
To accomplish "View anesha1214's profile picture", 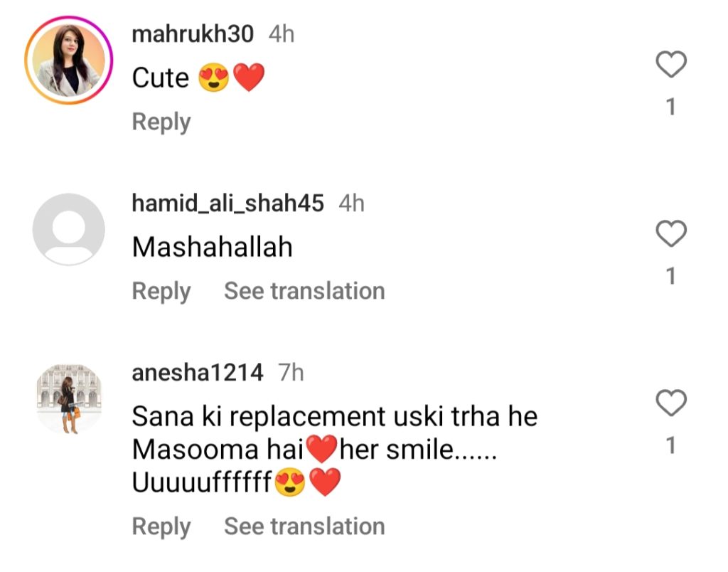I will [x=69, y=399].
